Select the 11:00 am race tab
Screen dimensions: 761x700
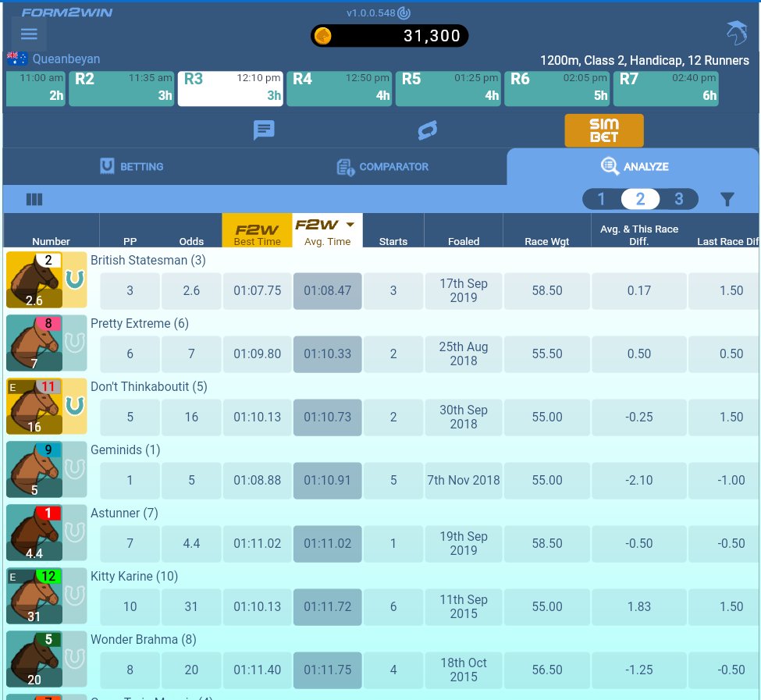[35, 88]
